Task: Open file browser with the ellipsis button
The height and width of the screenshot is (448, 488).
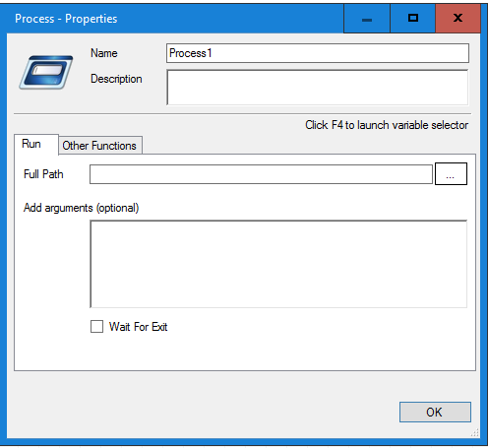Action: [451, 174]
